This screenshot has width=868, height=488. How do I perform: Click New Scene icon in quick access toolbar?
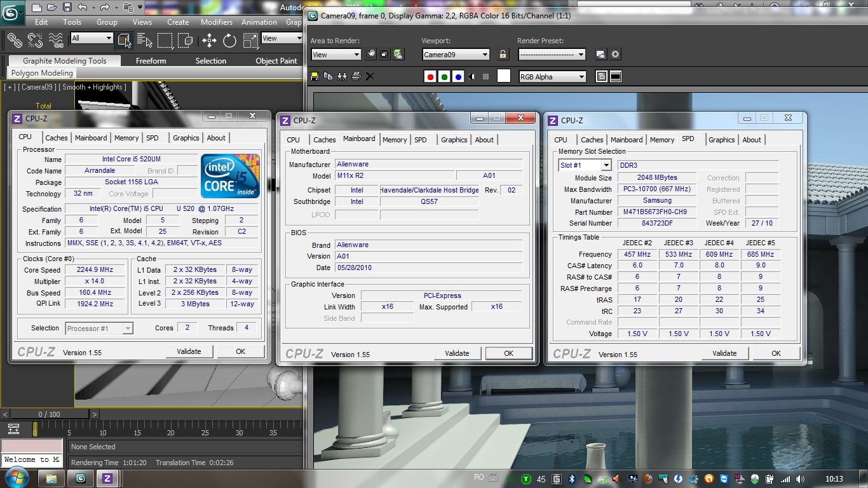[37, 8]
